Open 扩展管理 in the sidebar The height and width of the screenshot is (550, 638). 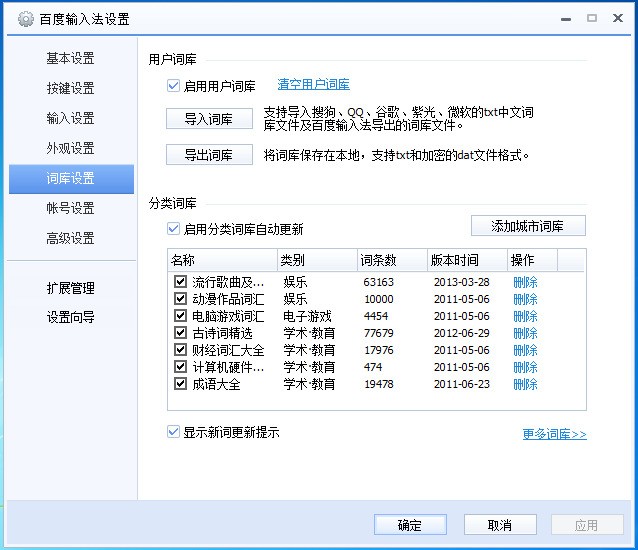pyautogui.click(x=70, y=288)
